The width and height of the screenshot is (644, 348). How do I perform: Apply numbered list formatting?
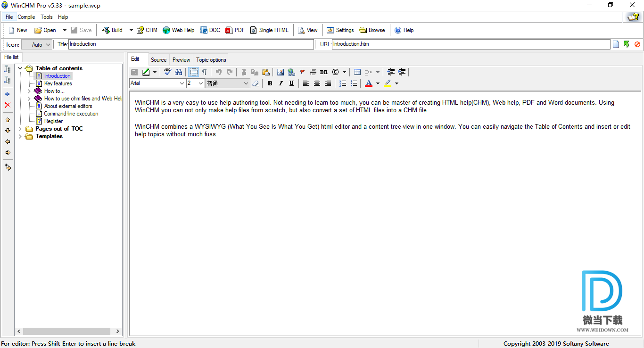[x=343, y=83]
